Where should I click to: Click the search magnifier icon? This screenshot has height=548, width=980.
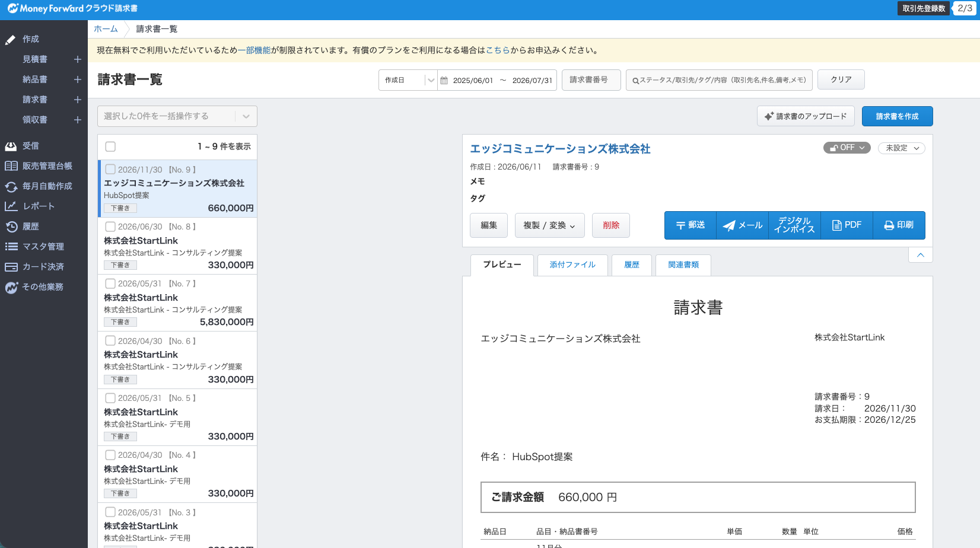click(x=635, y=81)
